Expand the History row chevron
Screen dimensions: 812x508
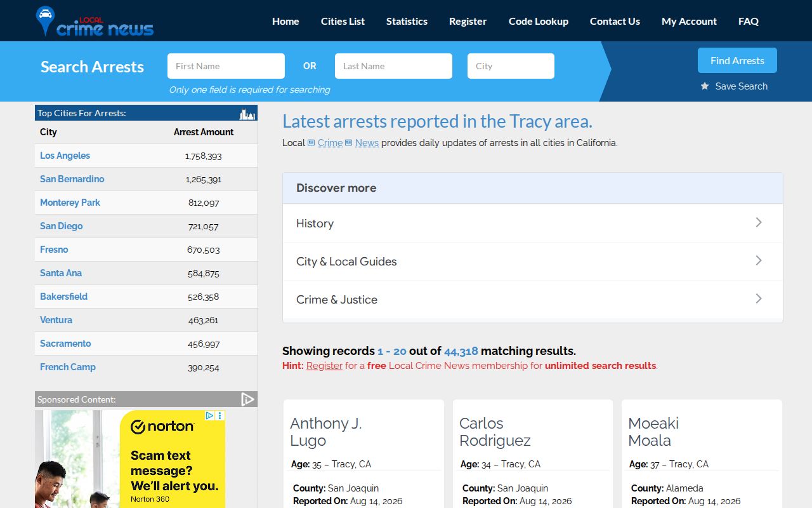click(x=759, y=222)
